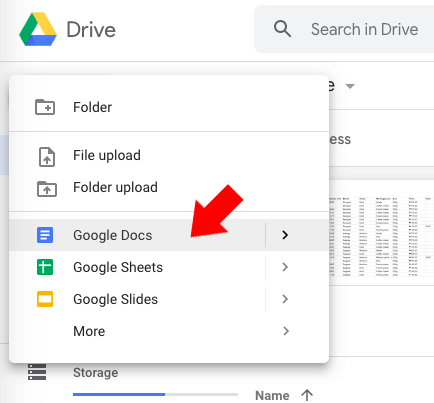Click the Google Drive logo
434x403 pixels.
(38, 29)
